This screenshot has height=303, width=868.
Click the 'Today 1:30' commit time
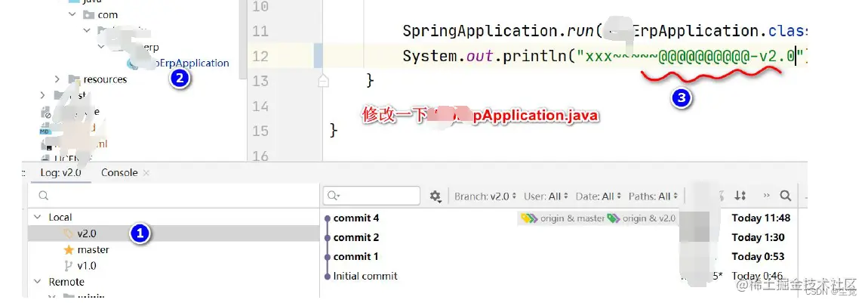tap(758, 237)
